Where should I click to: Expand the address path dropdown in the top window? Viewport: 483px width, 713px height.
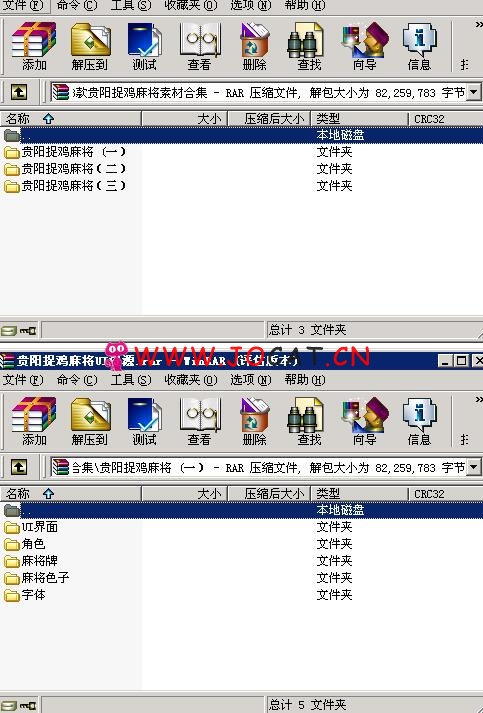click(473, 92)
